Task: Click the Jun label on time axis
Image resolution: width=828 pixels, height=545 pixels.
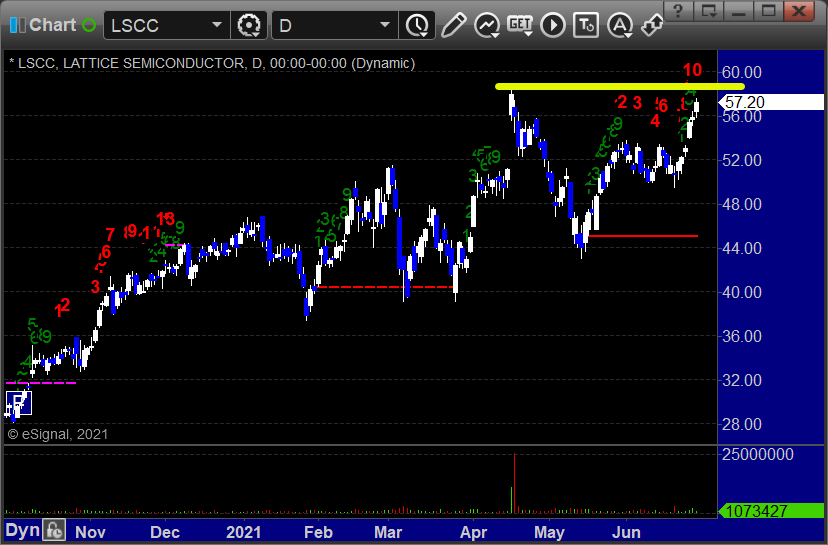Action: pyautogui.click(x=626, y=532)
